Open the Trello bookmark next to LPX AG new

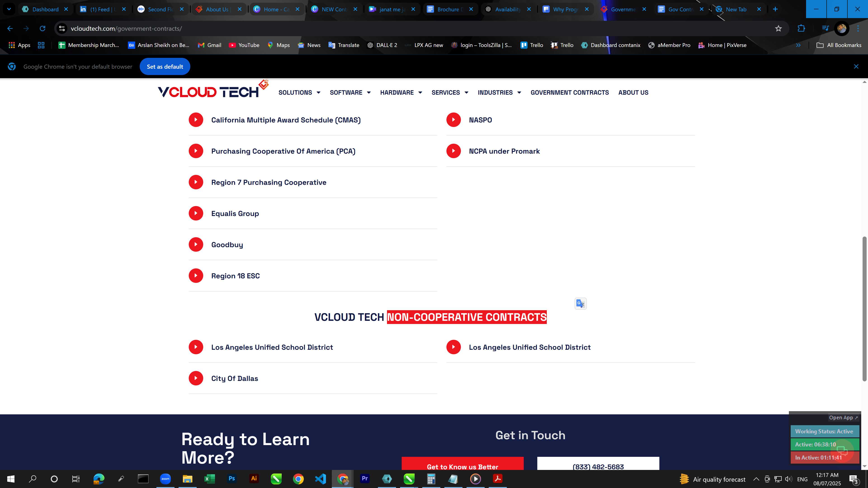coord(532,45)
